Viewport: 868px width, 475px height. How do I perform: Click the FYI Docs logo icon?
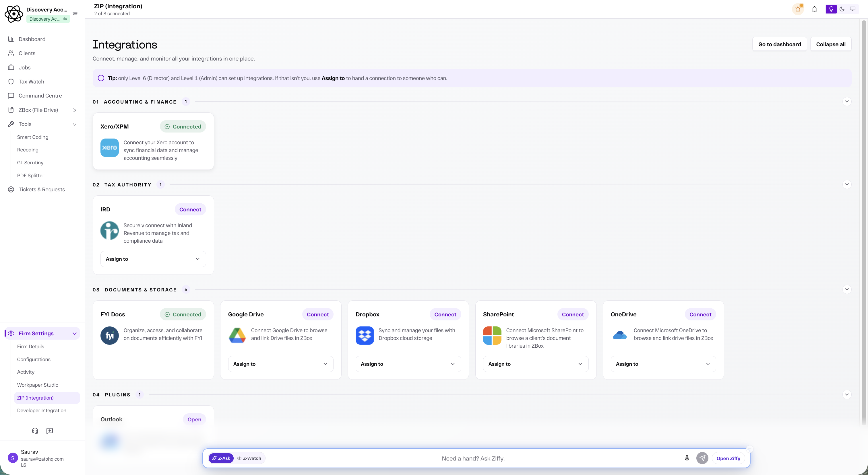[x=110, y=336]
